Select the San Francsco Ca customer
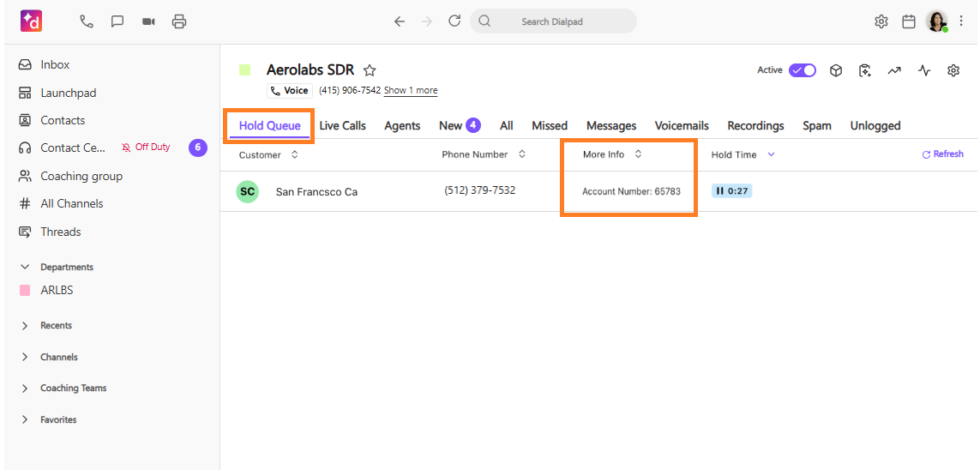 [316, 192]
